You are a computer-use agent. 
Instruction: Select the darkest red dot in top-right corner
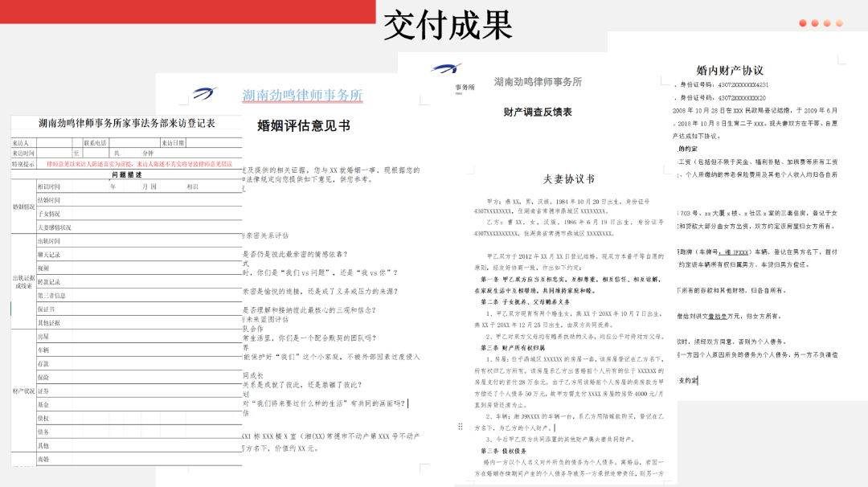[803, 23]
